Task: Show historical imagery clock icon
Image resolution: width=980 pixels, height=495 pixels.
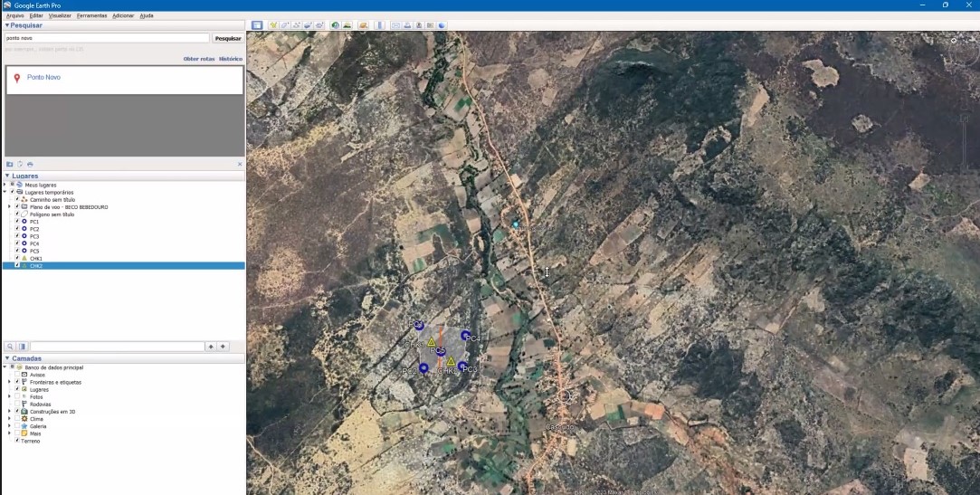Action: pos(335,25)
